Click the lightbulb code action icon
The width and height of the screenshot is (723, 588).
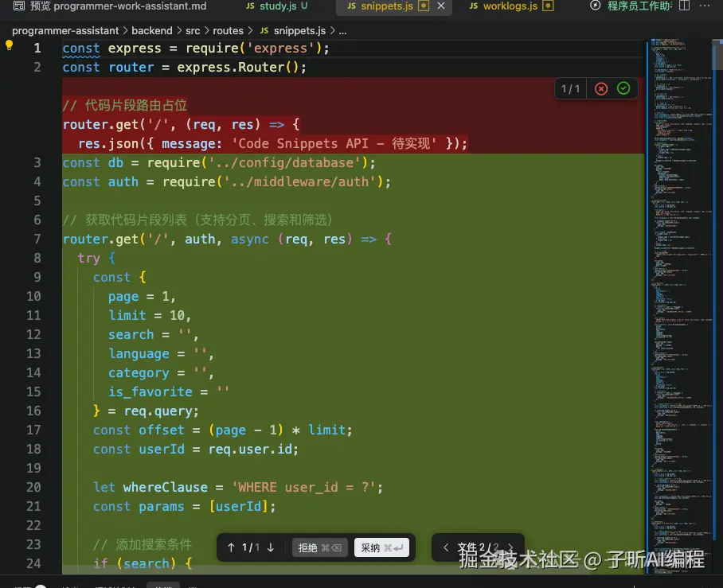[x=10, y=45]
